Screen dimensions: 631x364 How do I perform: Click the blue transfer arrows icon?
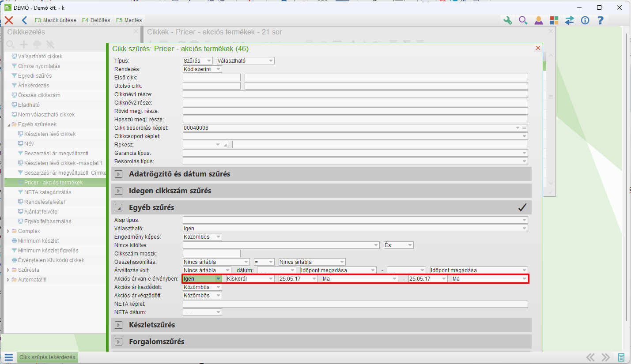click(569, 20)
